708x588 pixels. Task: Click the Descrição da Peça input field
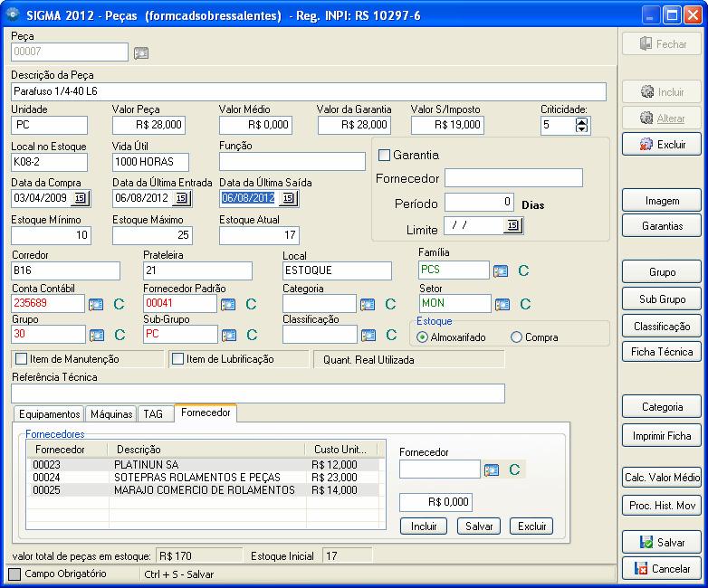[309, 91]
